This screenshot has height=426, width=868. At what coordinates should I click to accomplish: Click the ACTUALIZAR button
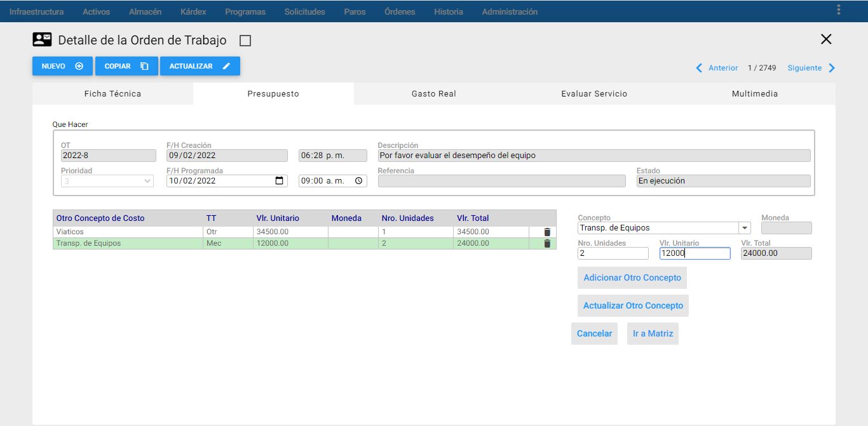(x=200, y=66)
